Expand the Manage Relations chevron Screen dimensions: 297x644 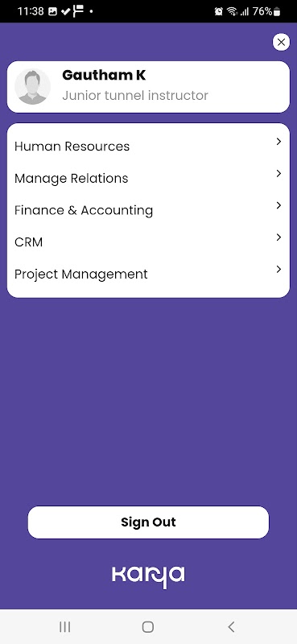click(279, 173)
